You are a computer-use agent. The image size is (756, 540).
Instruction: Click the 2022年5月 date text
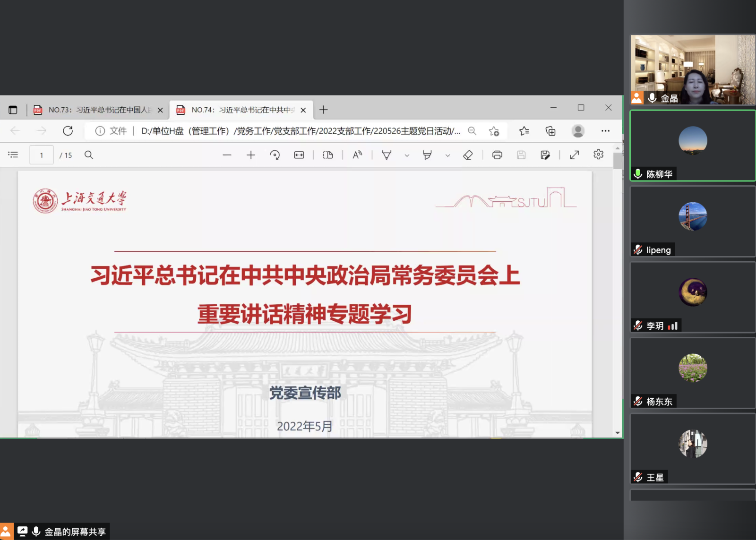[x=305, y=426]
